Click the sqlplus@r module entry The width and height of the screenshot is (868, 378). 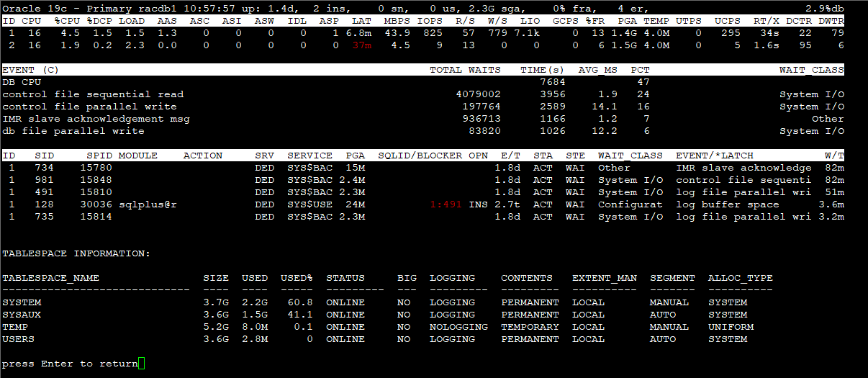148,204
